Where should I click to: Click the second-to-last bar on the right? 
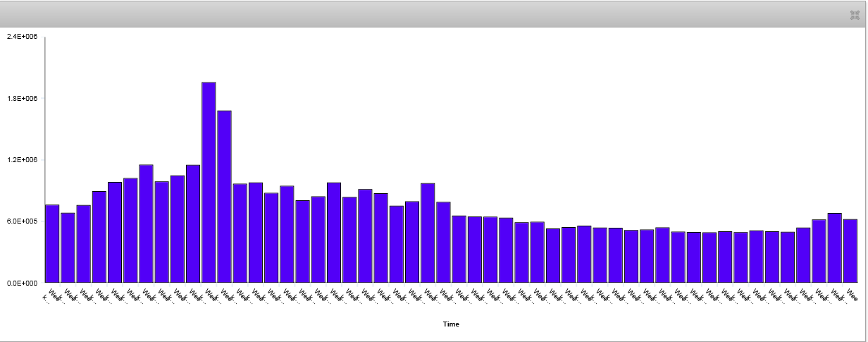point(835,248)
